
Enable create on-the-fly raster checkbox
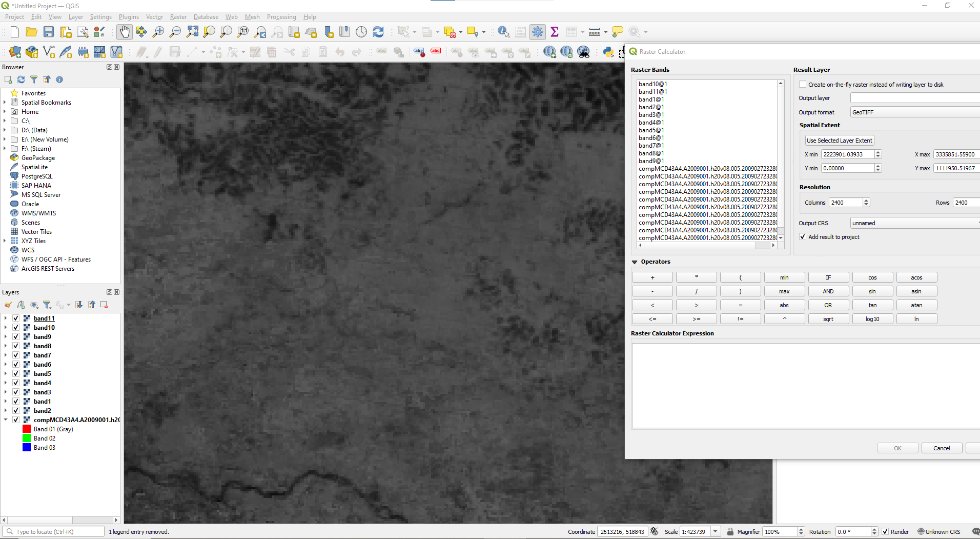click(803, 85)
